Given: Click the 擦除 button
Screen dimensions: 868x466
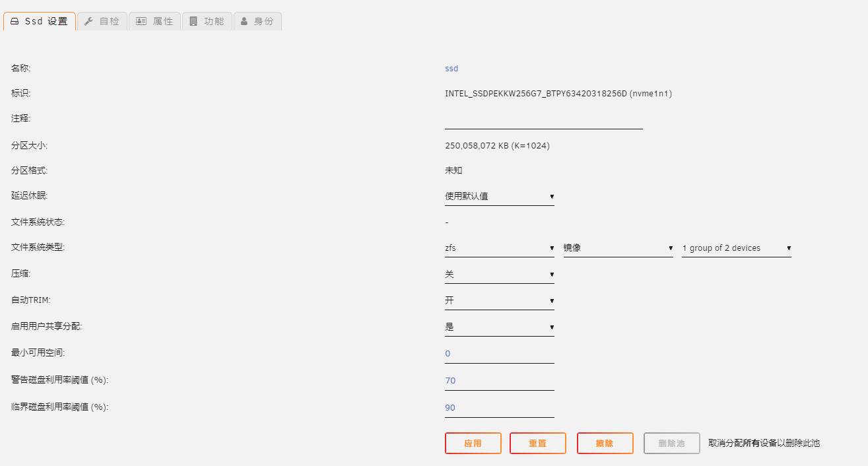Looking at the screenshot, I should pyautogui.click(x=605, y=444).
